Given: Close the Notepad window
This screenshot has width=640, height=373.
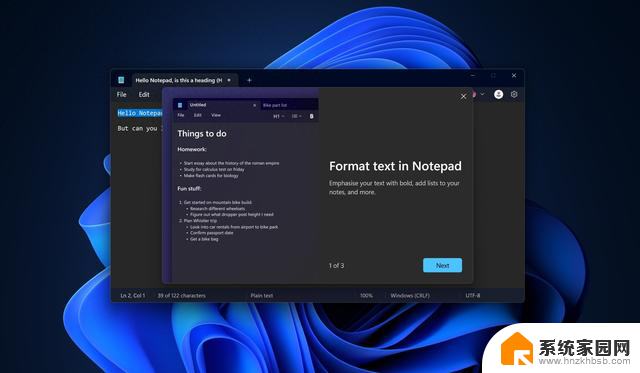Looking at the screenshot, I should (x=514, y=75).
